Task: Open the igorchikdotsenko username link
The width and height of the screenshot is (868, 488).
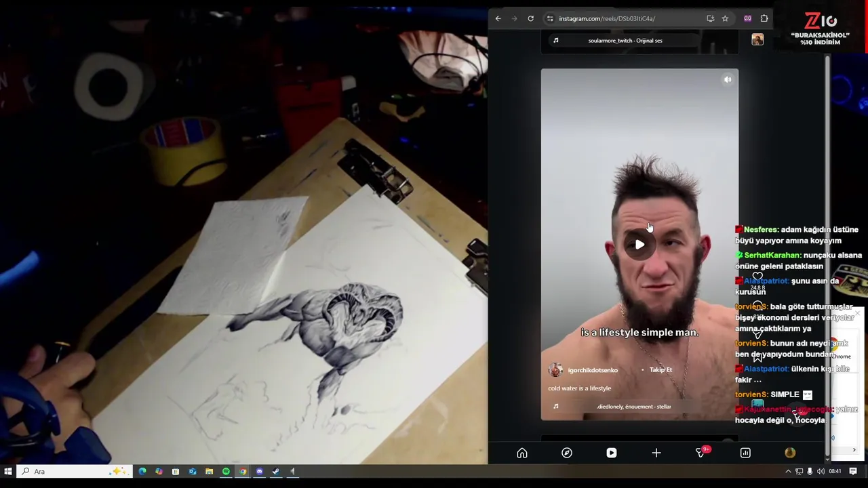Action: [x=593, y=370]
